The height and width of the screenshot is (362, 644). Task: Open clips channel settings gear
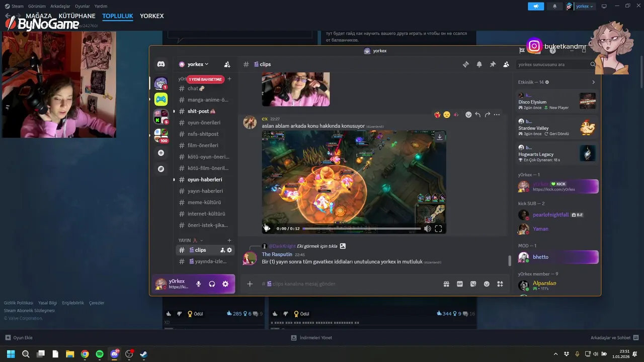pyautogui.click(x=229, y=250)
